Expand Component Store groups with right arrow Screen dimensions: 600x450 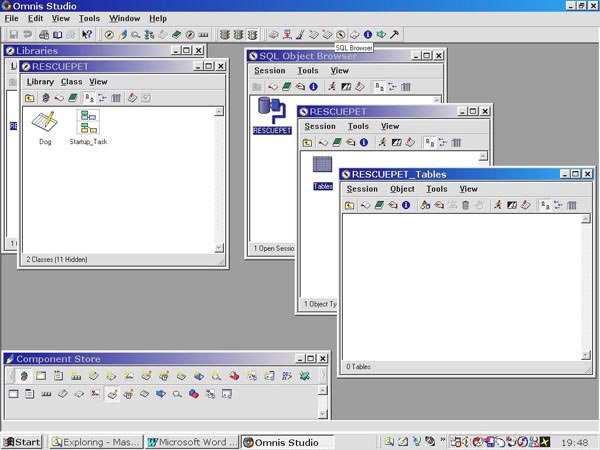[323, 376]
